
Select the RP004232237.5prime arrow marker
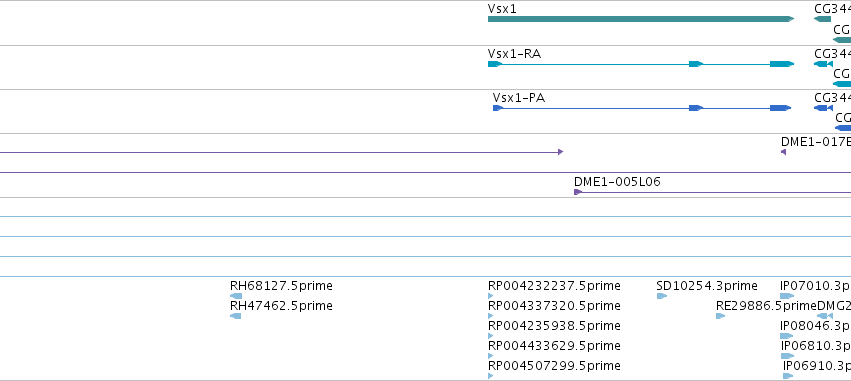(491, 296)
